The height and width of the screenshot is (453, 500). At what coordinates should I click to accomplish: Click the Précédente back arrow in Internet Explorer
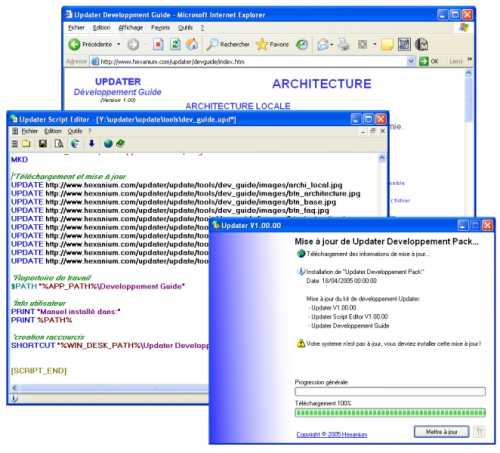74,44
